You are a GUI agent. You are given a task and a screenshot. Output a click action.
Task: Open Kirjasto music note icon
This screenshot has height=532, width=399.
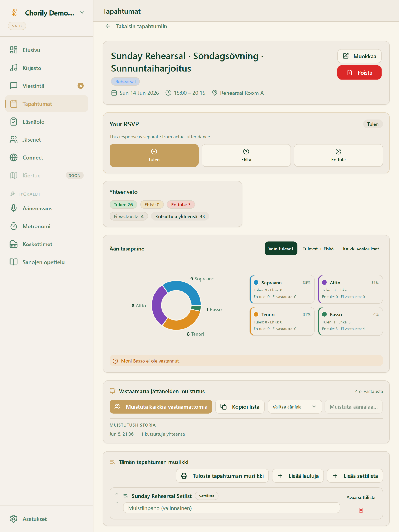tap(14, 68)
